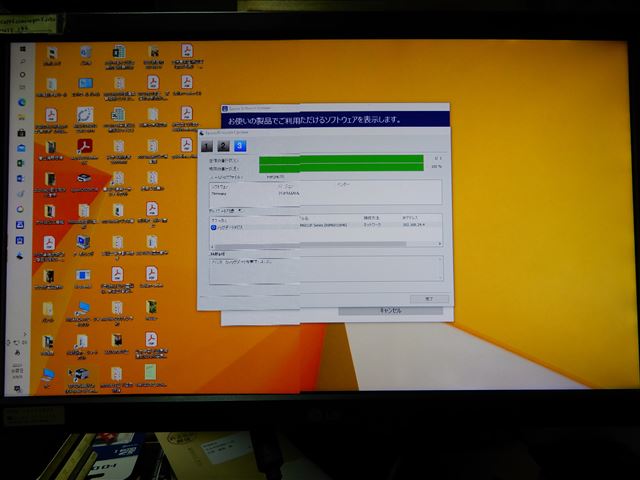Open Microsoft Store bag icon on taskbar

21,133
